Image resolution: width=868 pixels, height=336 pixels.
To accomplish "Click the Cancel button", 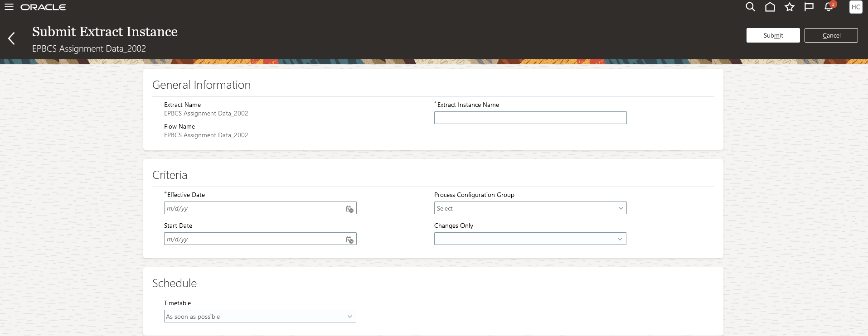I will click(x=831, y=35).
